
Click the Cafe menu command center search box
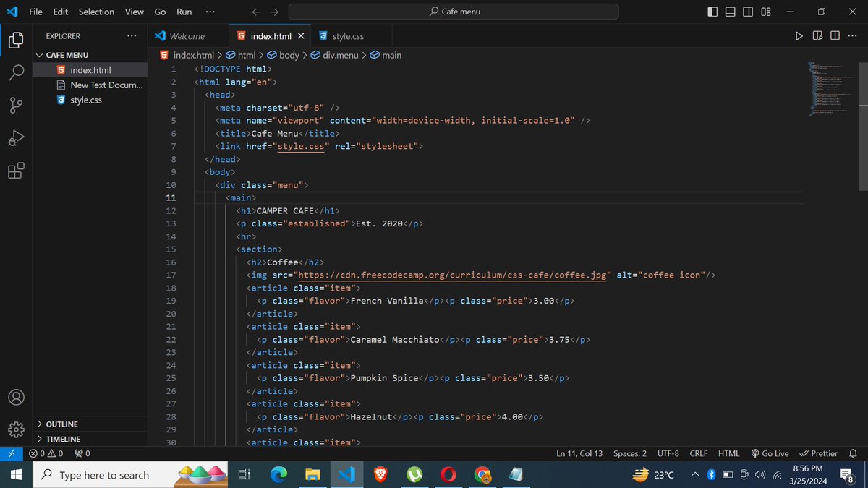[x=454, y=12]
